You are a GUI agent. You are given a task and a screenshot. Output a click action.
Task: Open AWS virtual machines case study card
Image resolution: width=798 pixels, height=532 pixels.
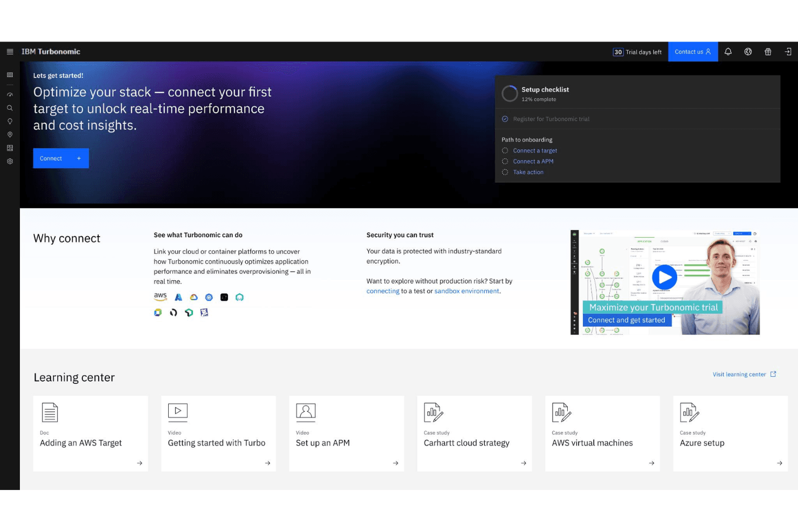point(603,433)
